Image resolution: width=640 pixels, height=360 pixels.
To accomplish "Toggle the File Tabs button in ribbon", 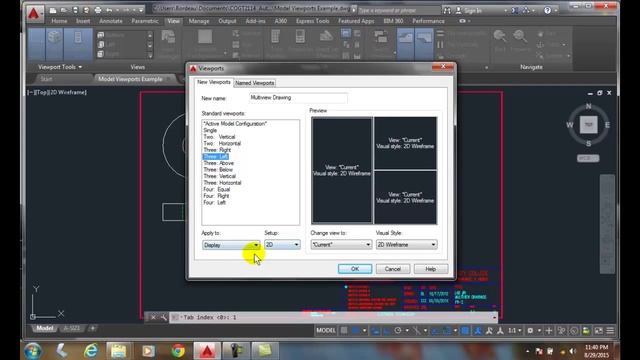I will tap(406, 44).
